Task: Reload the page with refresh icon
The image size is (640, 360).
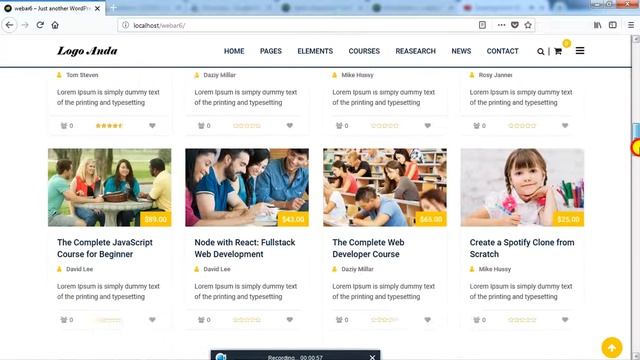Action: [x=40, y=25]
